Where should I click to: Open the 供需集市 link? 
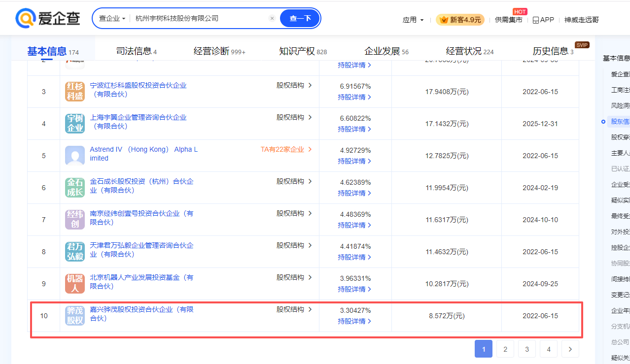click(508, 20)
